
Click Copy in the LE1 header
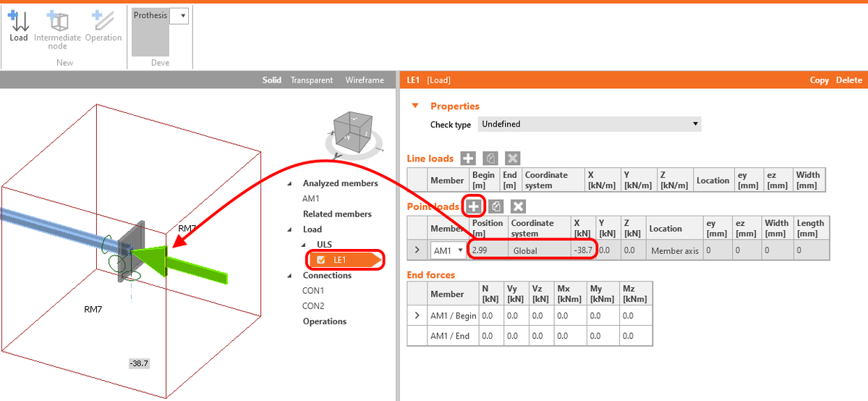tap(820, 80)
